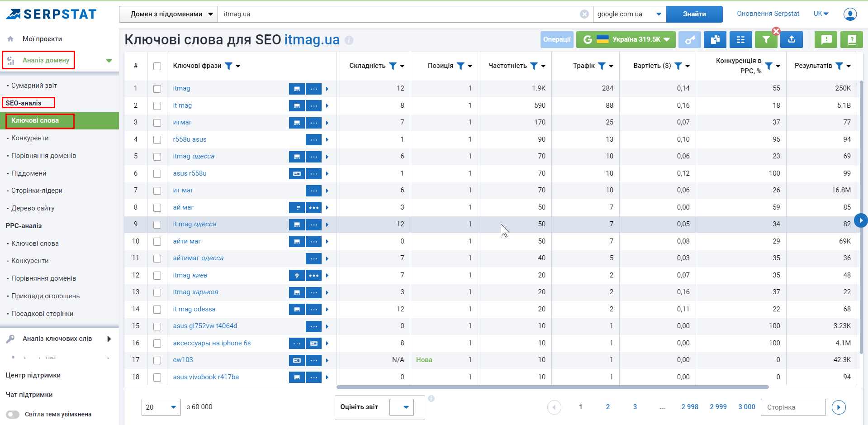This screenshot has height=425, width=868.
Task: Clear the itmag.ua search field
Action: point(584,14)
